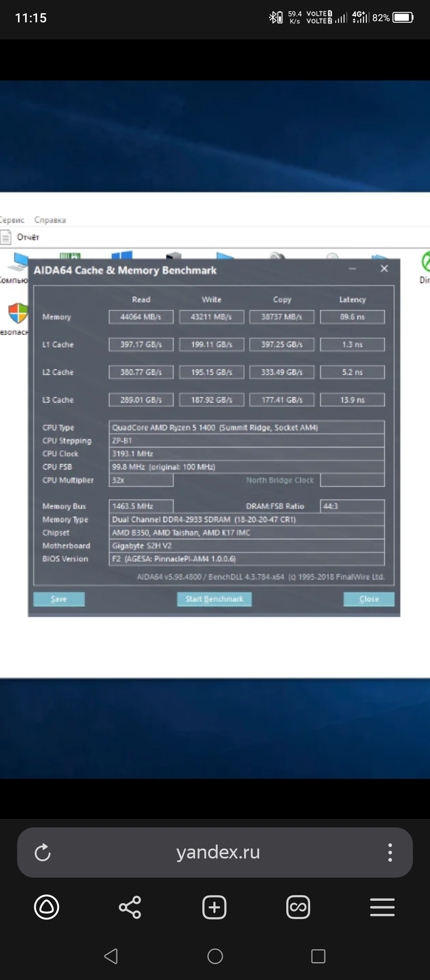The width and height of the screenshot is (430, 980).
Task: Open a new tab with plus icon
Action: coord(214,907)
